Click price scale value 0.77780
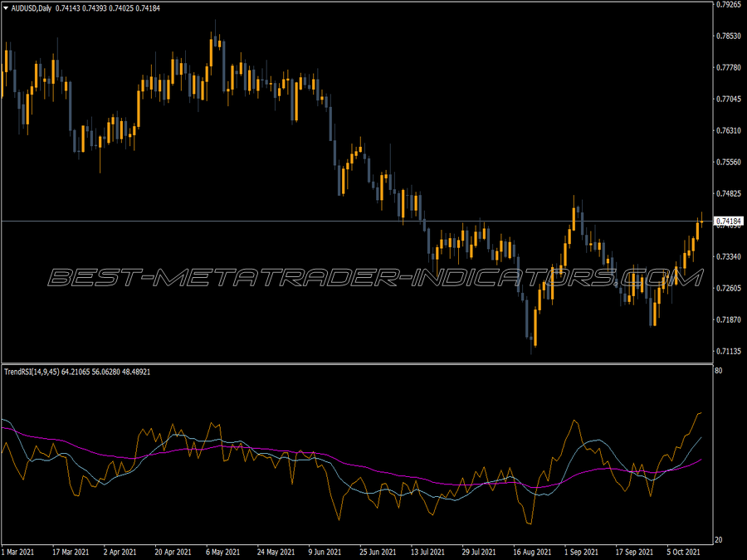Image resolution: width=747 pixels, height=560 pixels. pos(729,68)
